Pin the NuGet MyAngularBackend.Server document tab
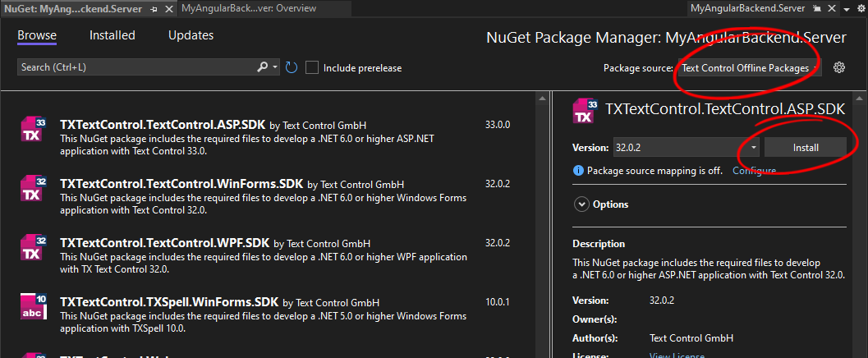The height and width of the screenshot is (358, 868). (154, 9)
